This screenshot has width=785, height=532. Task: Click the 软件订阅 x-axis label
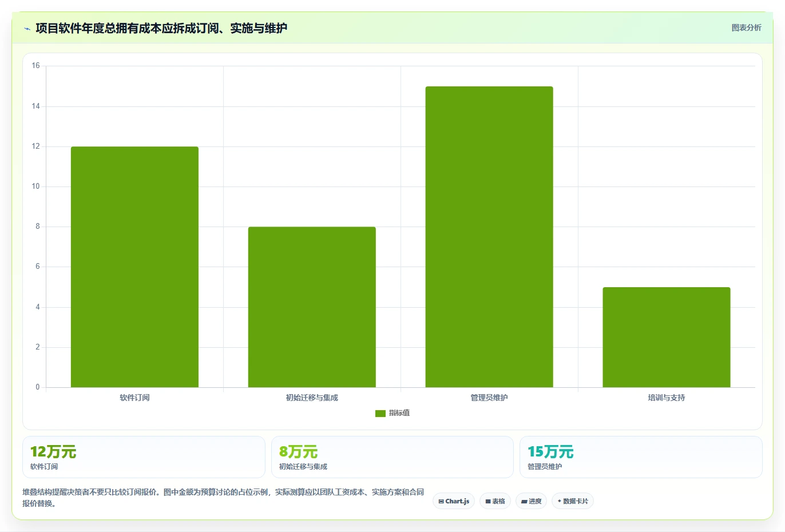(134, 398)
